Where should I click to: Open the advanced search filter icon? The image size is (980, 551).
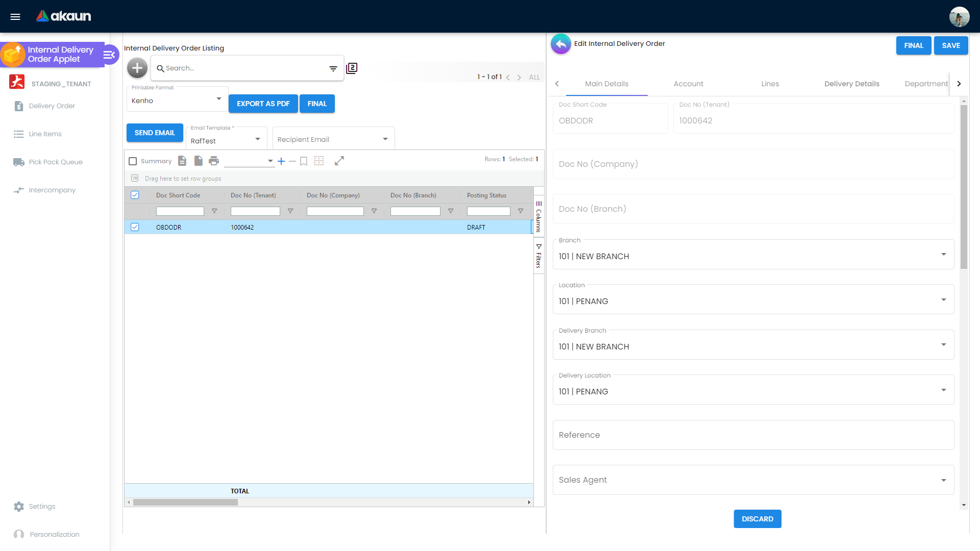[x=333, y=68]
